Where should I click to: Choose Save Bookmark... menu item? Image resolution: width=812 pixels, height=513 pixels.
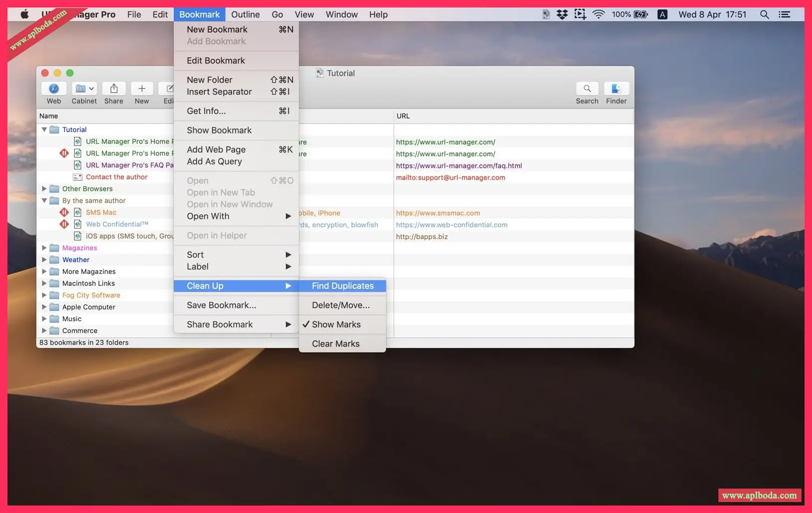click(236, 305)
